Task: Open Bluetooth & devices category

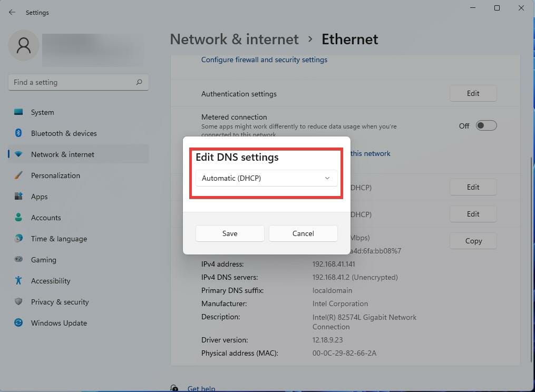Action: pos(79,133)
